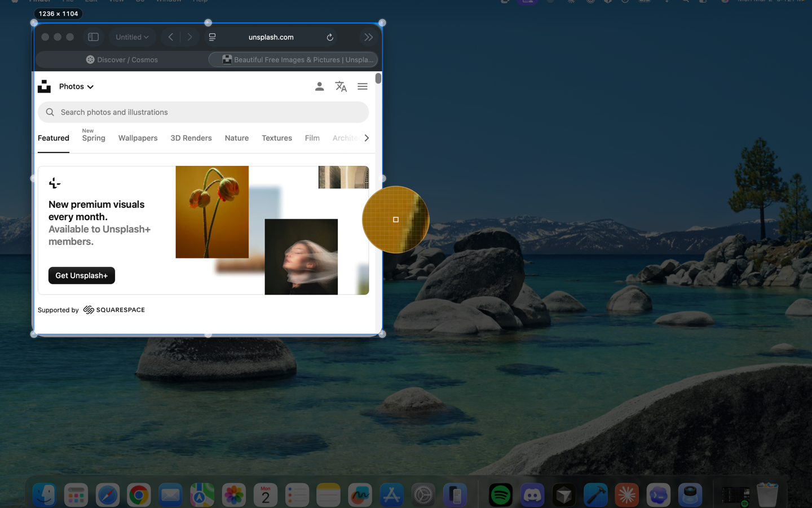Open Launchpad from the Dock
The width and height of the screenshot is (812, 508).
76,495
